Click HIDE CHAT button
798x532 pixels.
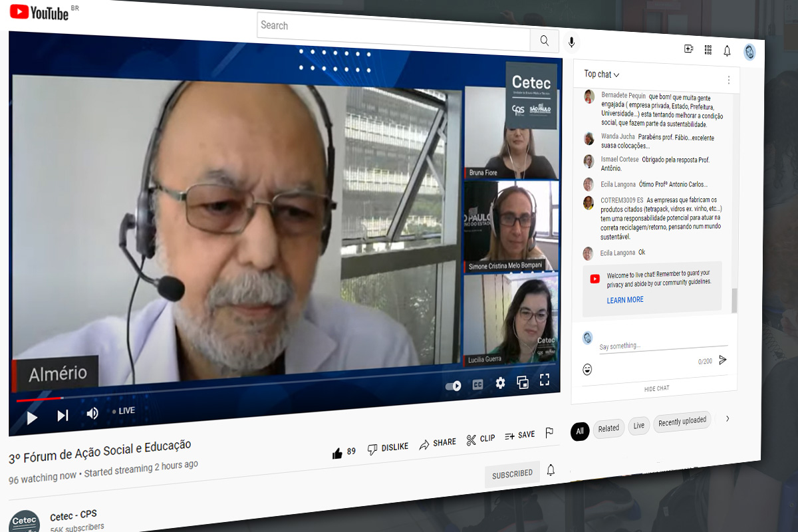click(656, 388)
